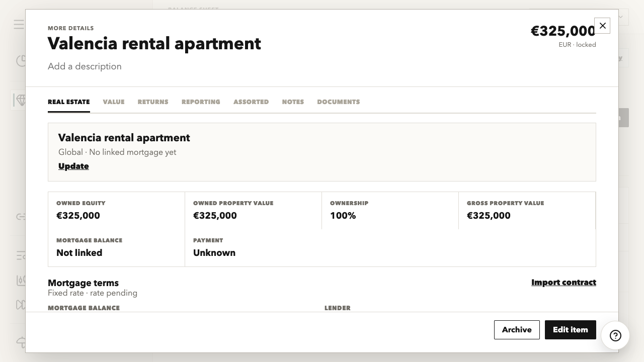
Task: Select the Real Estate tab
Action: 69,102
